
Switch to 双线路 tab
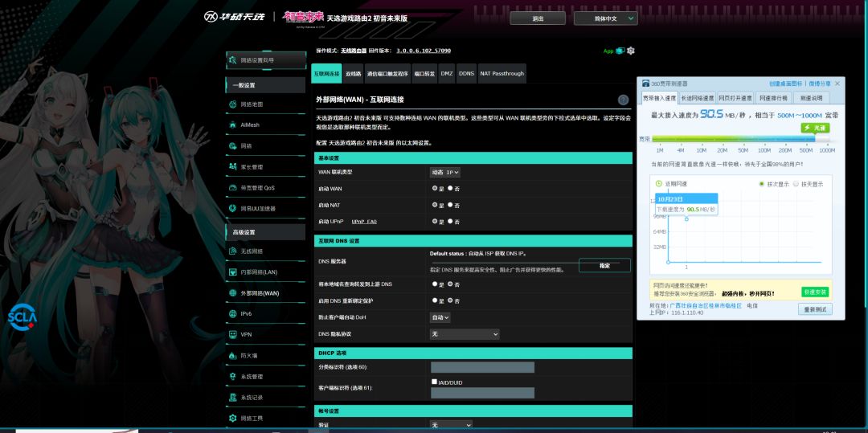[x=353, y=74]
